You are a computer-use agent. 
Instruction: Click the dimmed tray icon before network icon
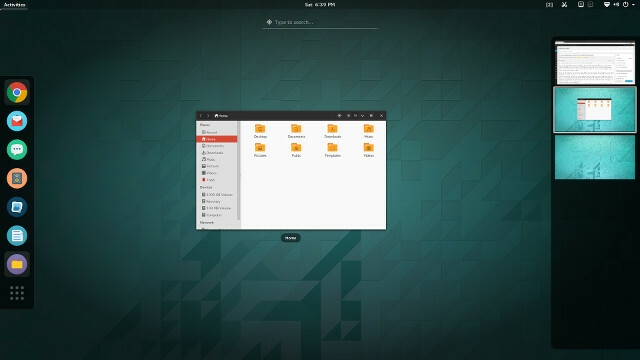point(590,4)
